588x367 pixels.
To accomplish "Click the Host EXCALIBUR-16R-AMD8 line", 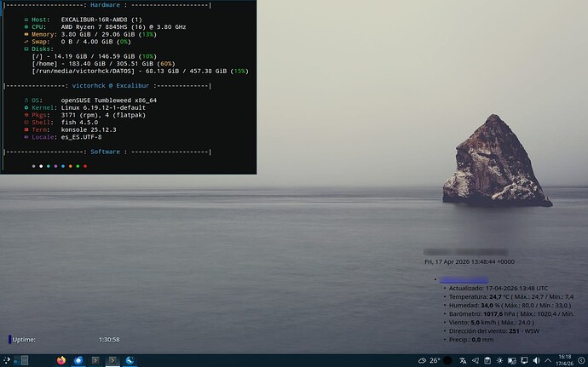I will (x=83, y=20).
